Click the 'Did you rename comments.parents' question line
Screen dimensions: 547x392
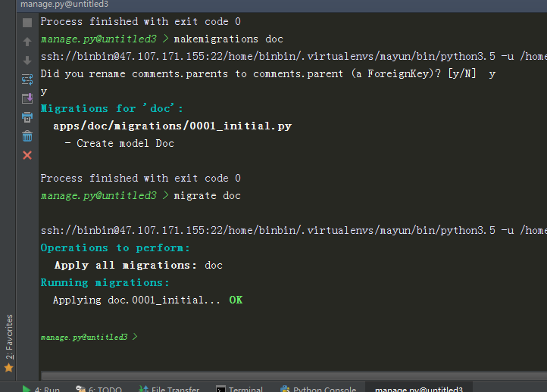pos(268,73)
